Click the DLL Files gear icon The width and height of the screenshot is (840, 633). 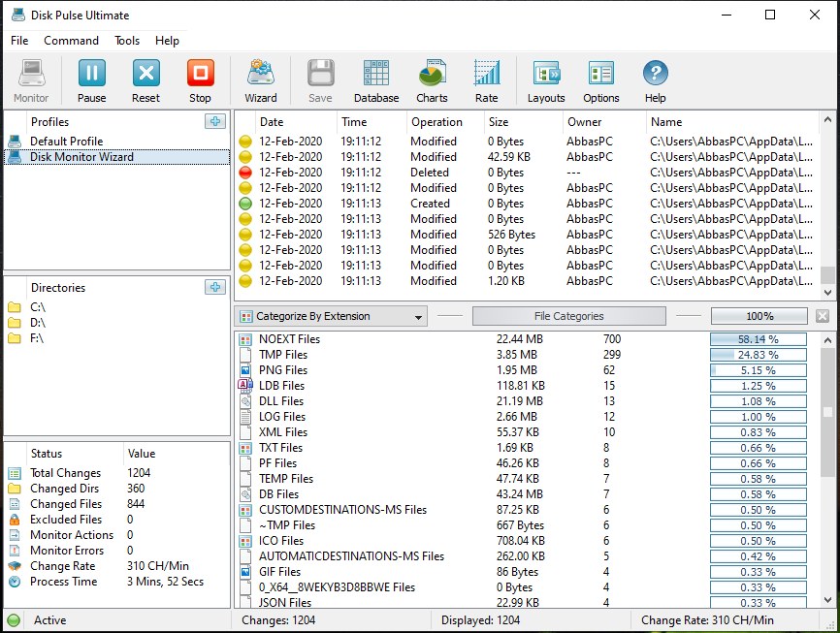coord(245,401)
